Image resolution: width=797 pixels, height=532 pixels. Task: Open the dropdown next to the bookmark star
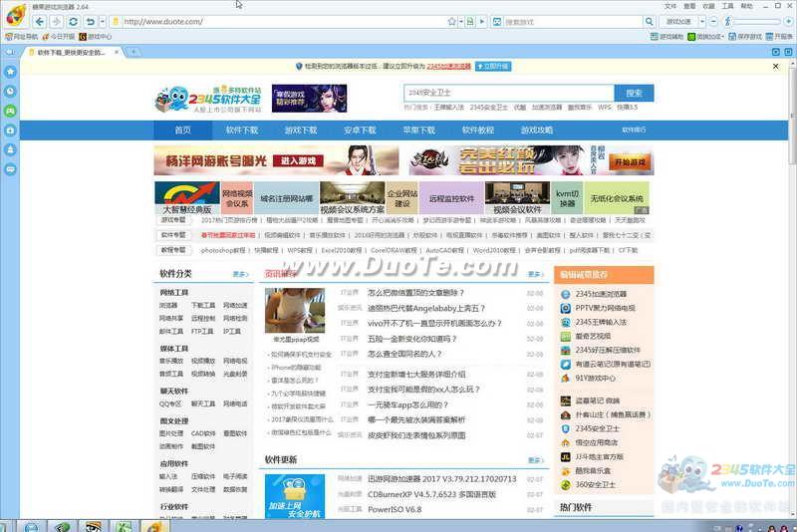[x=461, y=21]
